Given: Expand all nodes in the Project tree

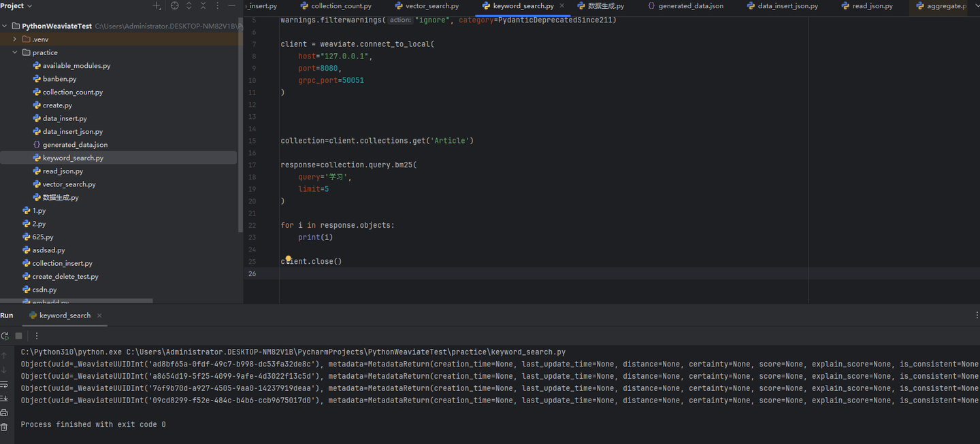Looking at the screenshot, I should point(189,5).
